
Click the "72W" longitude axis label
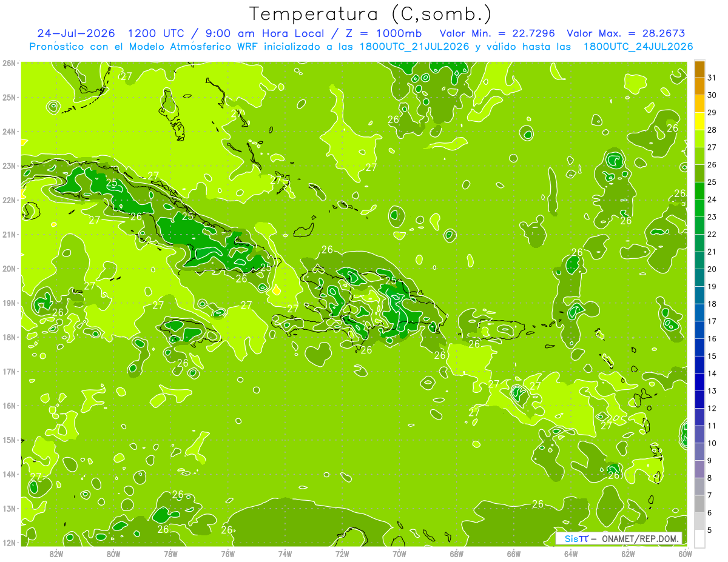click(x=342, y=554)
